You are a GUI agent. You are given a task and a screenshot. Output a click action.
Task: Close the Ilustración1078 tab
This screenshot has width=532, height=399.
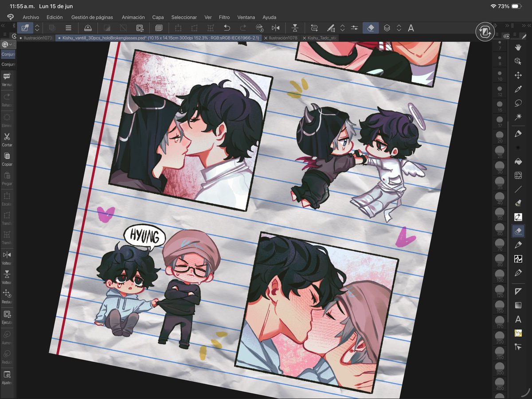(x=266, y=38)
